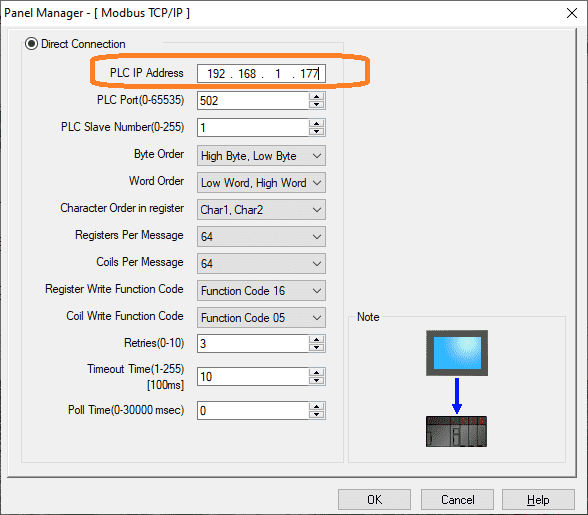
Task: Click the Character Order in register label
Action: coord(122,208)
